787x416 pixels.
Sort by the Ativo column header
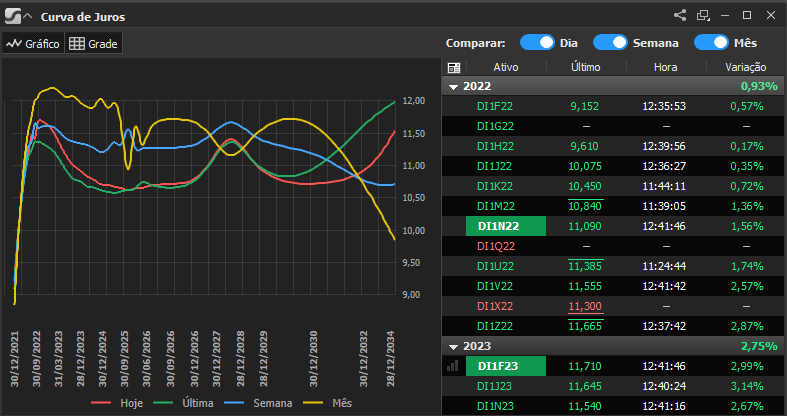click(x=506, y=67)
